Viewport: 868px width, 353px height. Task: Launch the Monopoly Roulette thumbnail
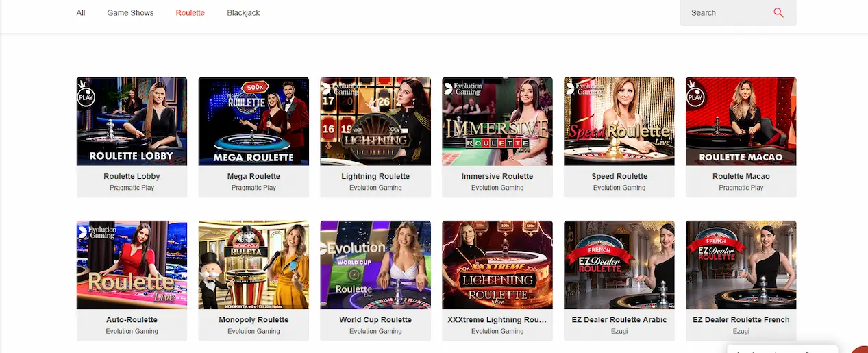click(253, 265)
